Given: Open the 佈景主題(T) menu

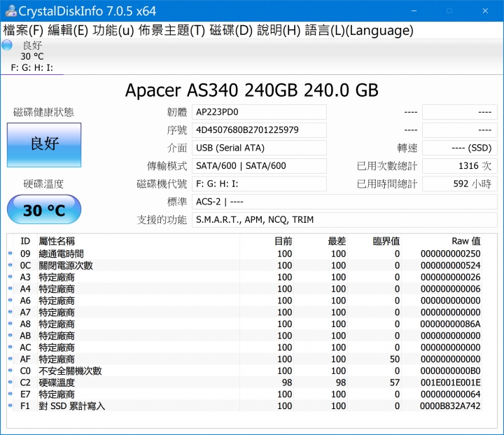Looking at the screenshot, I should (x=171, y=31).
